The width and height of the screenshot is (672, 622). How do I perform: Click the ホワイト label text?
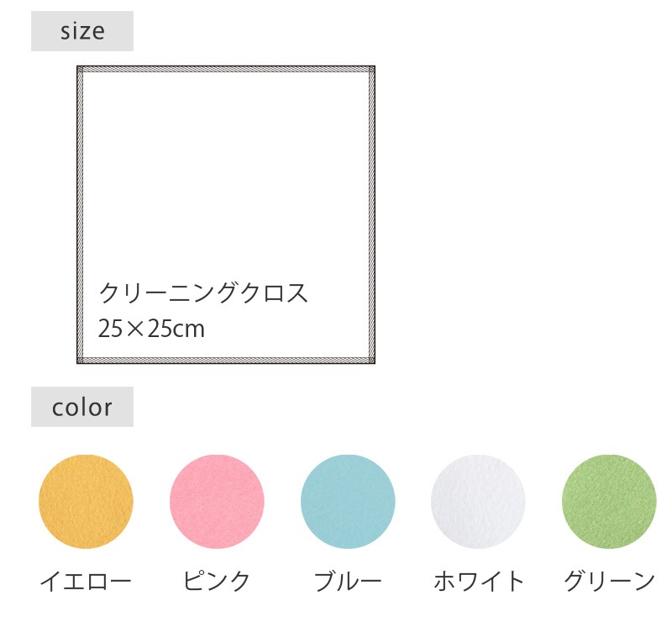tap(479, 581)
